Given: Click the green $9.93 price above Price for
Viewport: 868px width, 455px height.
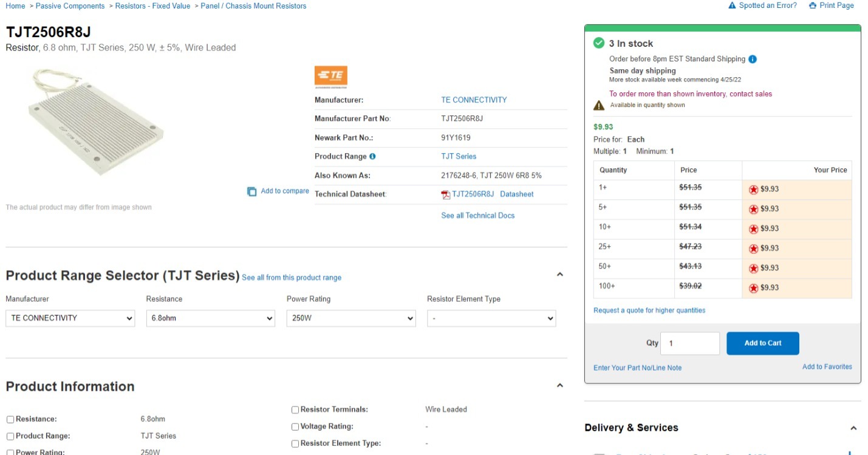Looking at the screenshot, I should pos(603,127).
